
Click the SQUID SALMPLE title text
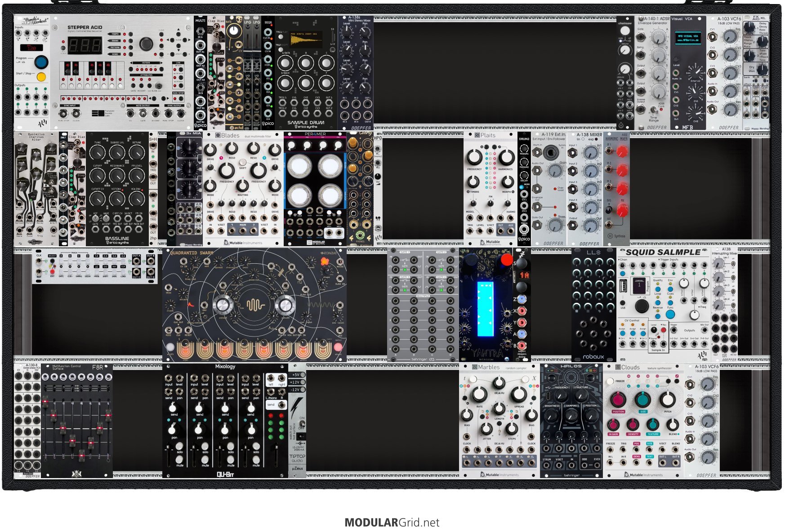663,253
